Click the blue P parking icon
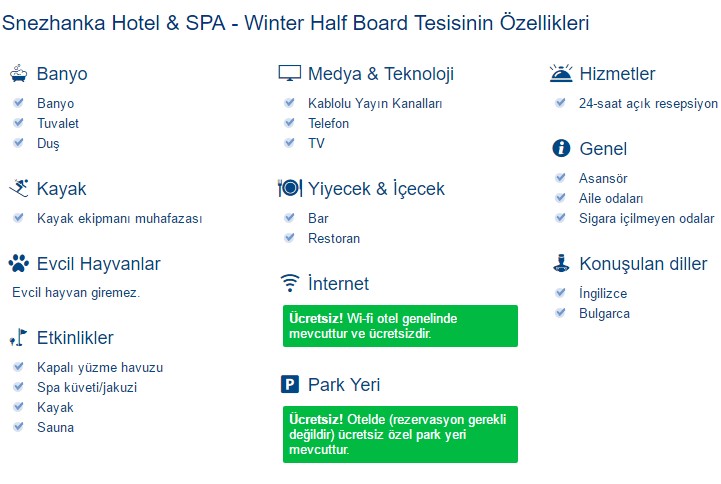The height and width of the screenshot is (484, 721). coord(289,384)
